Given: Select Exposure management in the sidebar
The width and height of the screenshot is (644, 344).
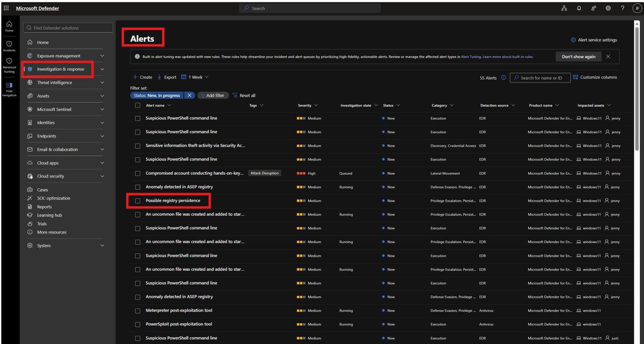Looking at the screenshot, I should click(59, 56).
